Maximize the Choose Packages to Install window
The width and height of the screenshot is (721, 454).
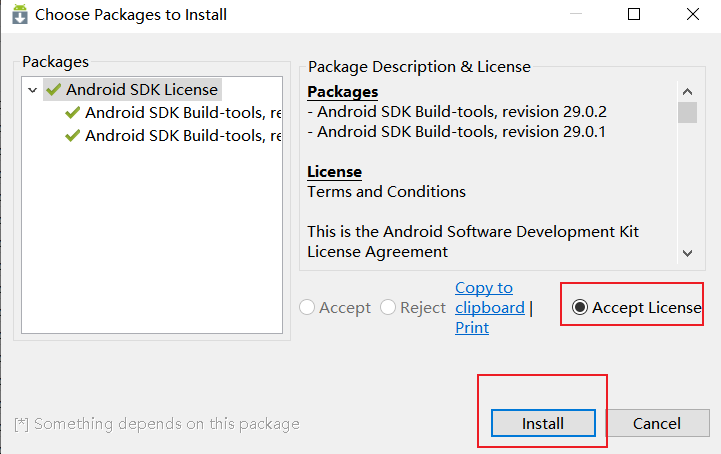pyautogui.click(x=634, y=14)
